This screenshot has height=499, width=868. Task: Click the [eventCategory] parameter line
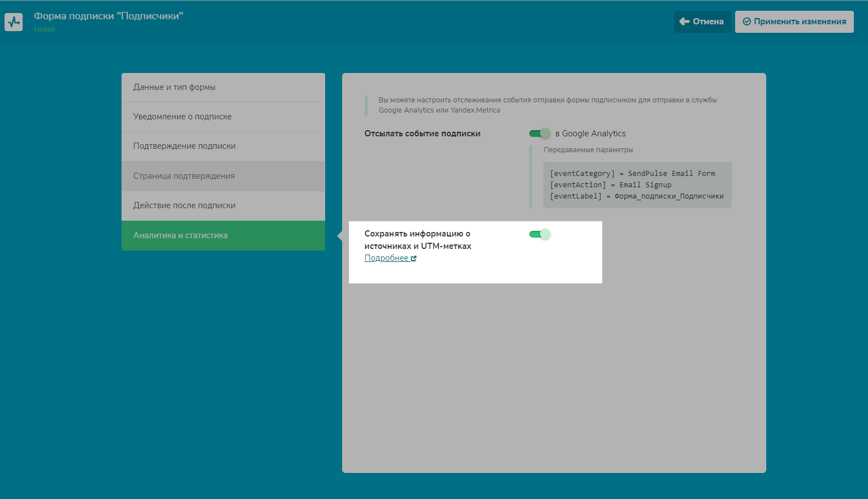click(632, 174)
